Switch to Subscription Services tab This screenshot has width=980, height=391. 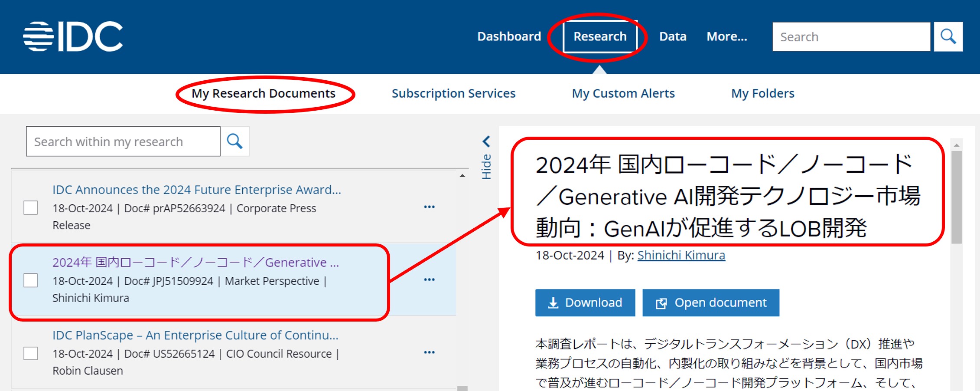[453, 93]
